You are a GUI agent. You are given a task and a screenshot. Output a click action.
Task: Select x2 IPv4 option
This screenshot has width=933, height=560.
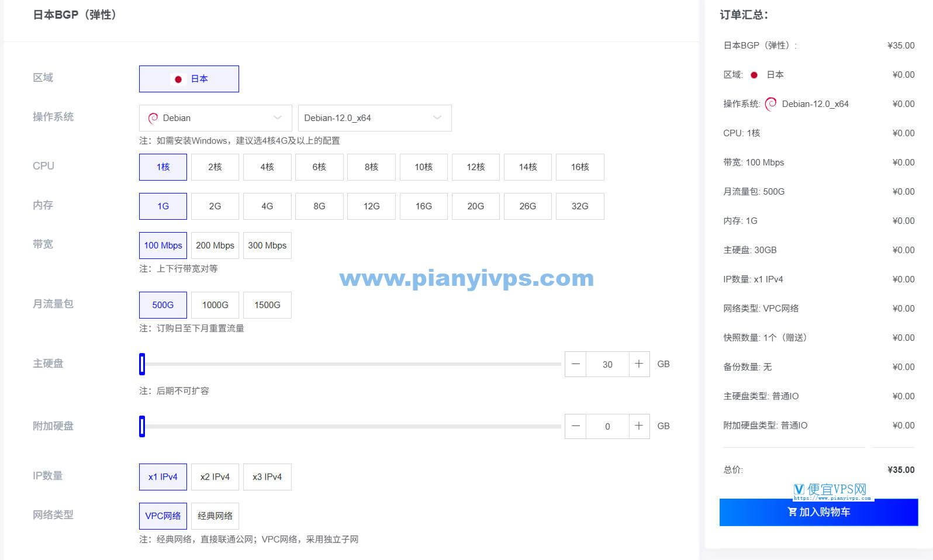point(215,477)
